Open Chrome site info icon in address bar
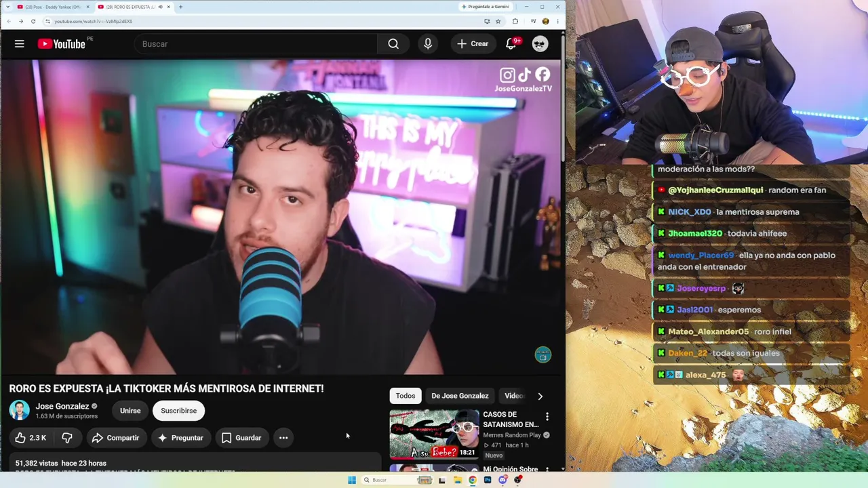868x488 pixels. (47, 21)
